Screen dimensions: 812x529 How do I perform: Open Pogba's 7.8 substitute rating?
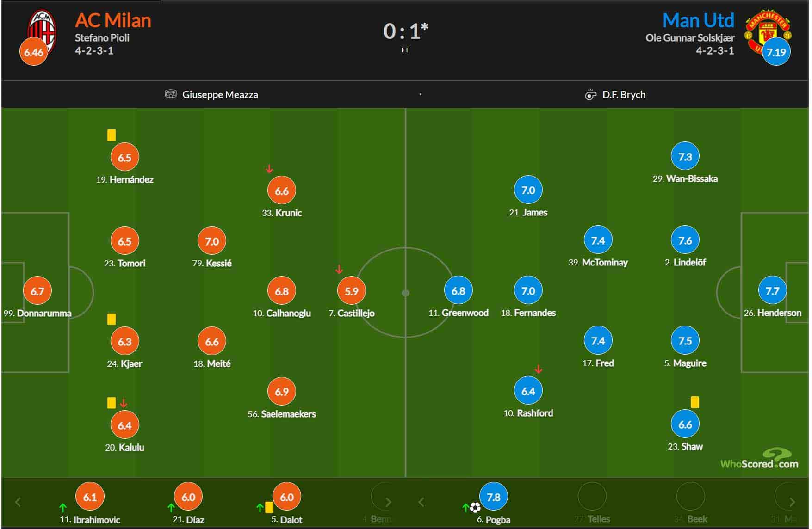tap(494, 497)
